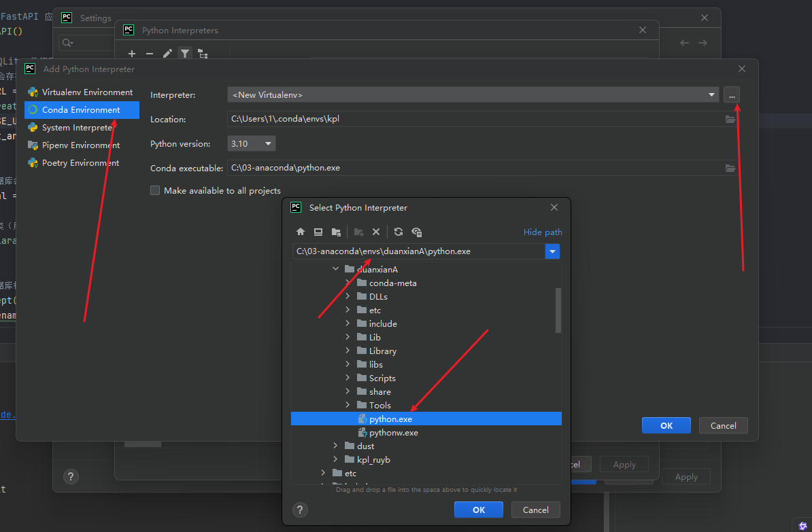812x532 pixels.
Task: Cancel the Select Python Interpreter dialog
Action: 535,510
